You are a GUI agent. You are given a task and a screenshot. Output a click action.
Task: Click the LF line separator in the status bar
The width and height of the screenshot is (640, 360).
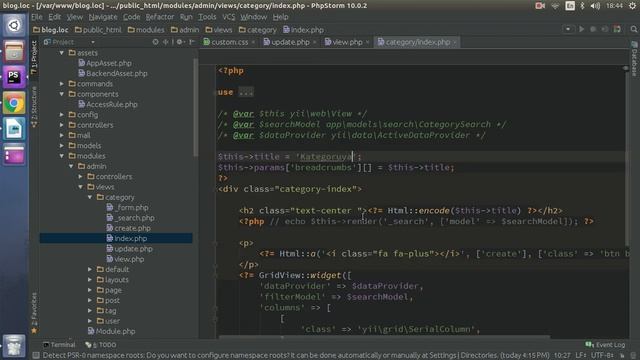(x=580, y=356)
